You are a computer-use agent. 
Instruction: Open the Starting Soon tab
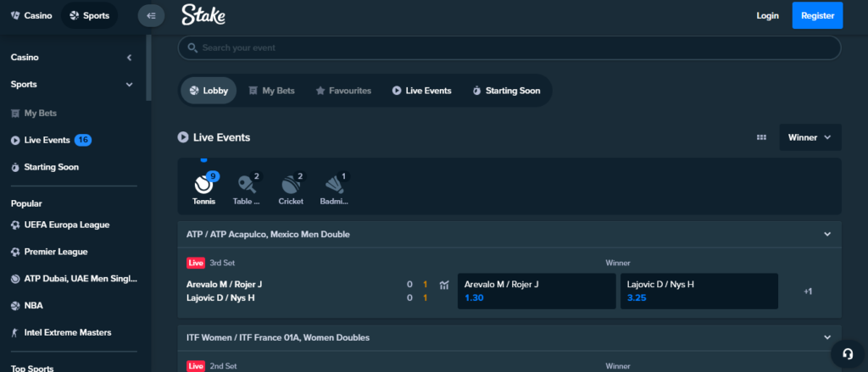pos(506,91)
